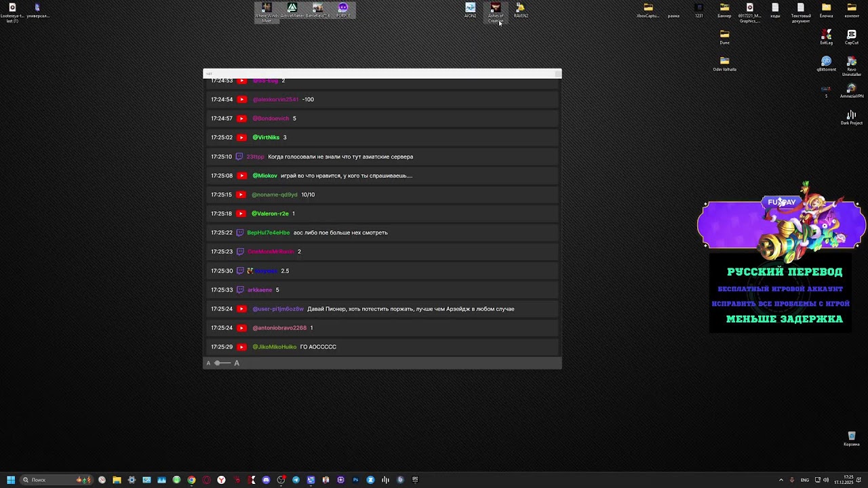Click the system tray volume icon
Viewport: 868px width, 488px height.
tap(826, 480)
